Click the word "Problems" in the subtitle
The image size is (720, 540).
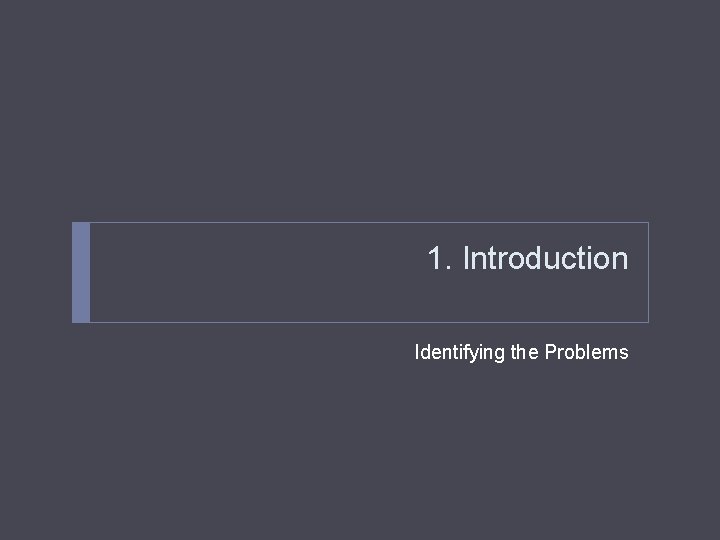[x=587, y=352]
